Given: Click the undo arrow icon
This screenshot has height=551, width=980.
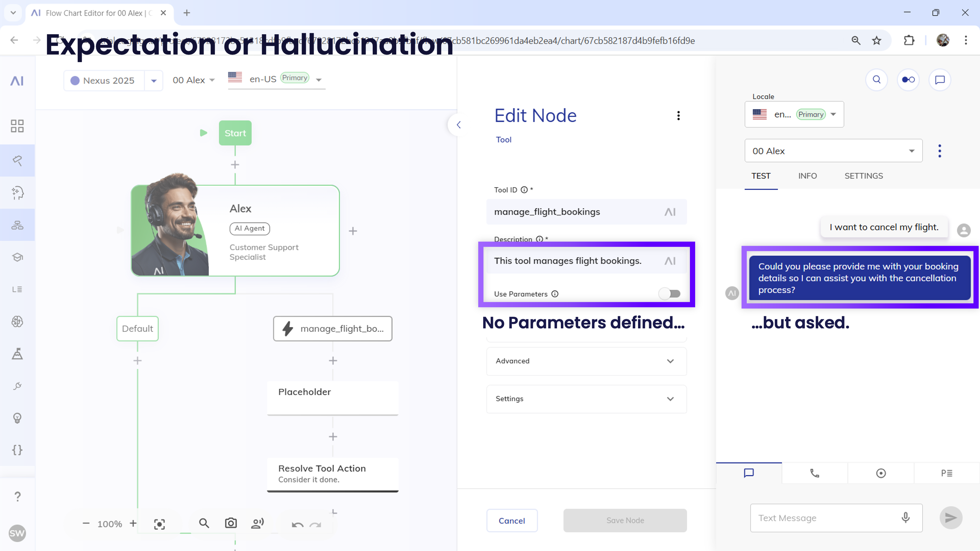Looking at the screenshot, I should pyautogui.click(x=297, y=525).
